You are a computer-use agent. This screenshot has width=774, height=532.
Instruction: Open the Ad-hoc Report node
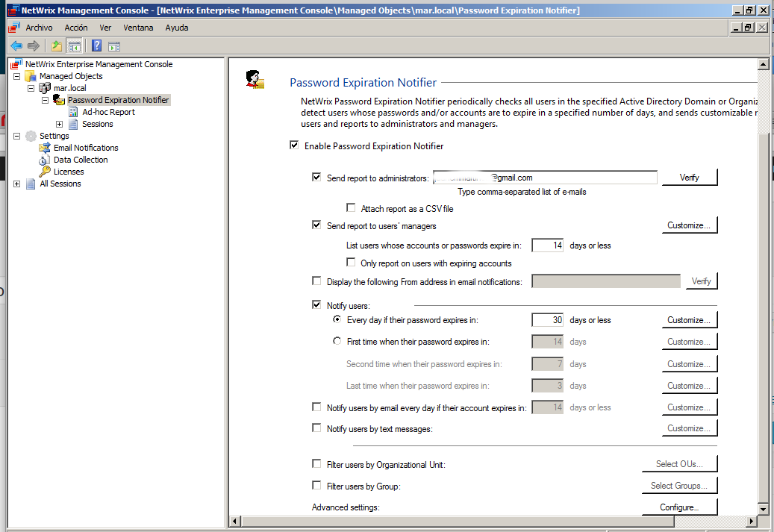pyautogui.click(x=108, y=112)
